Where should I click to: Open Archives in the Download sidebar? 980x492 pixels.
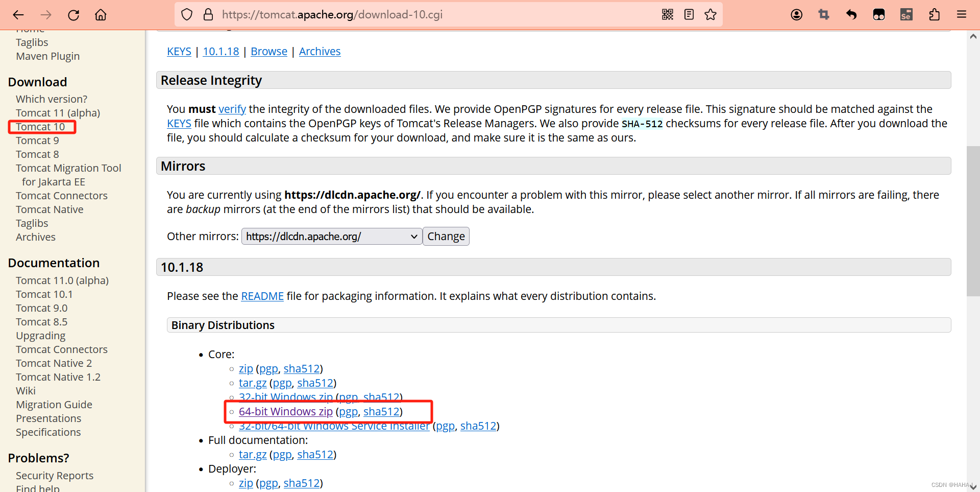[x=36, y=237]
